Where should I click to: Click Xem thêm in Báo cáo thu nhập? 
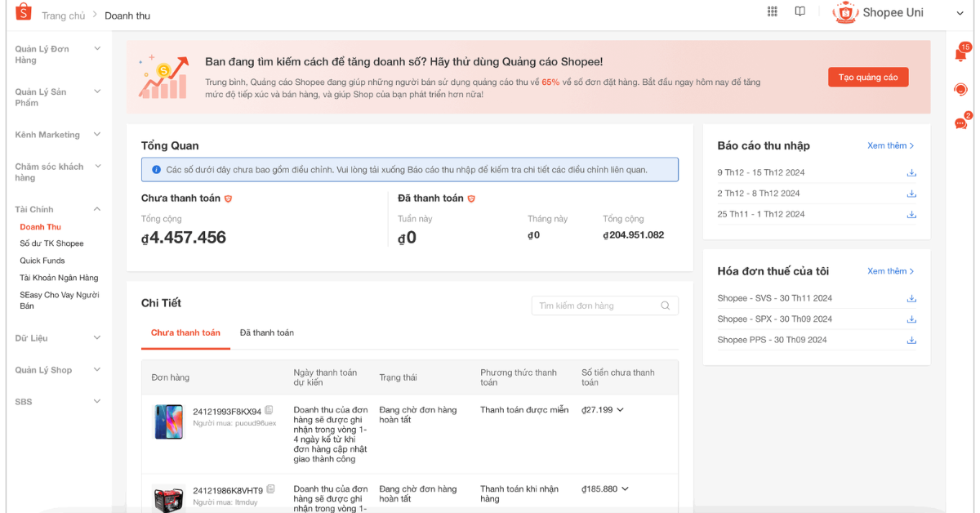click(x=890, y=145)
